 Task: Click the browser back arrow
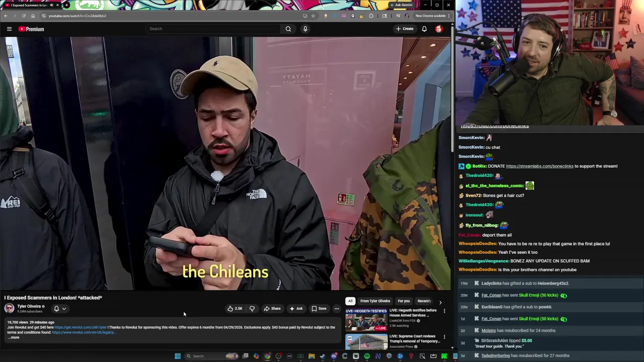[6, 16]
